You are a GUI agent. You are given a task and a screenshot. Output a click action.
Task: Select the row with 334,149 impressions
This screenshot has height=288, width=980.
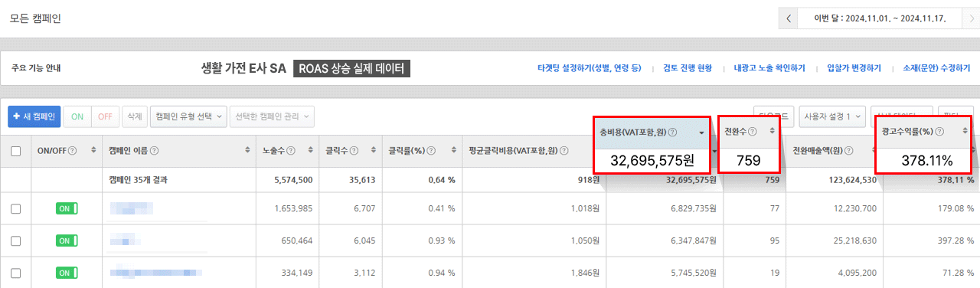point(16,273)
